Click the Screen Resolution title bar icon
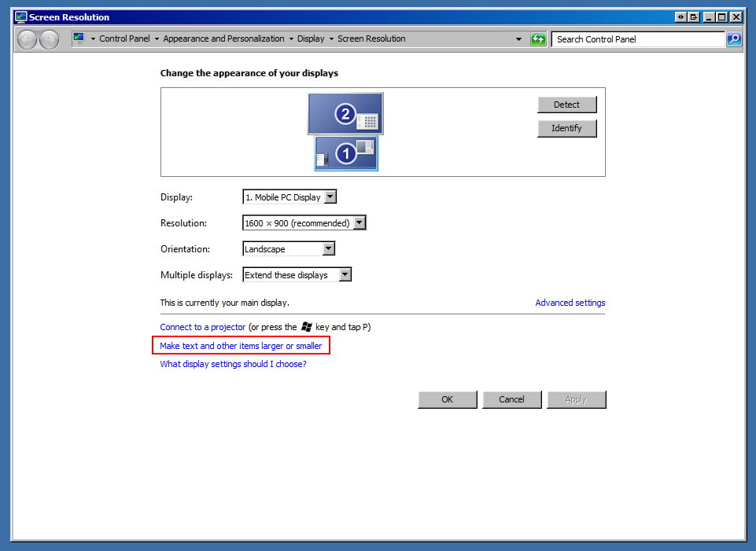 click(x=20, y=17)
